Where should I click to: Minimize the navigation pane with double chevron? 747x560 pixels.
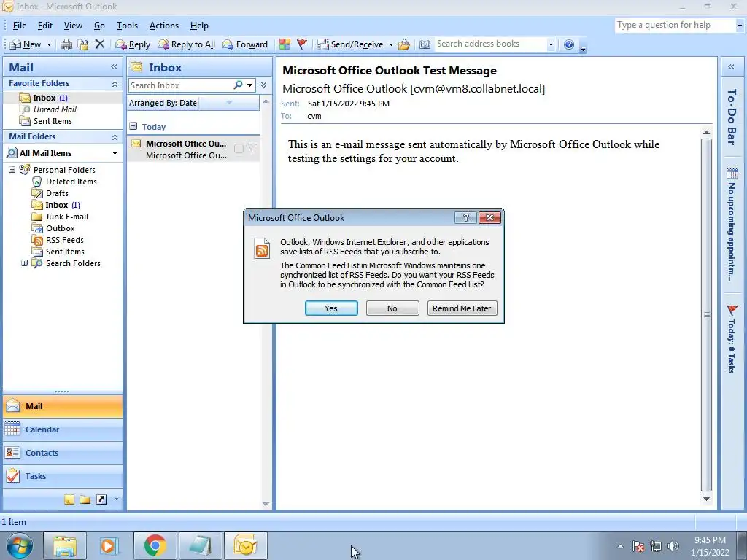click(x=114, y=67)
